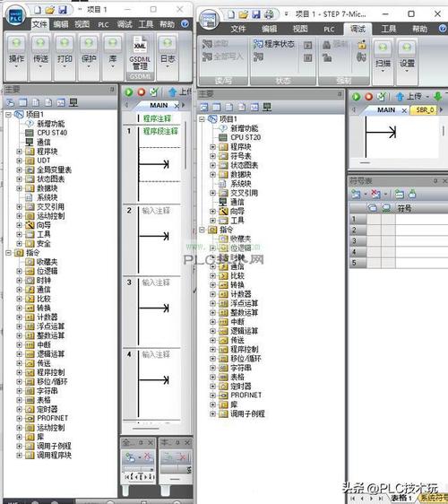Close the MAIN tab in left editor

tap(177, 106)
